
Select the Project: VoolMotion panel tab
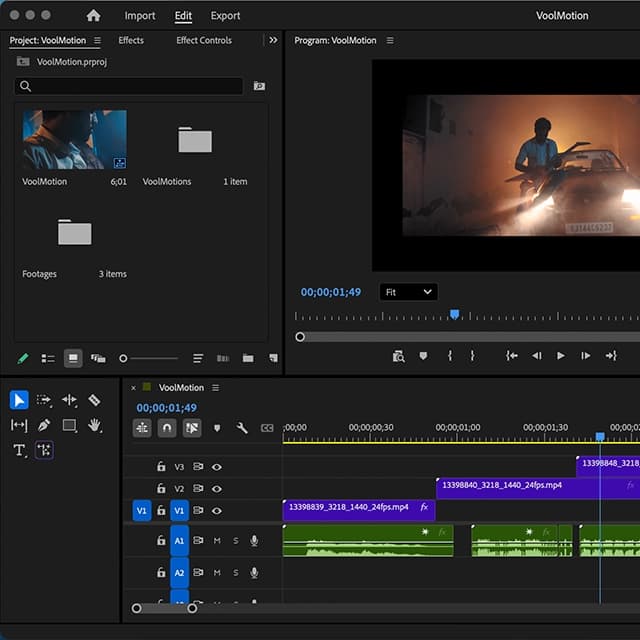48,40
